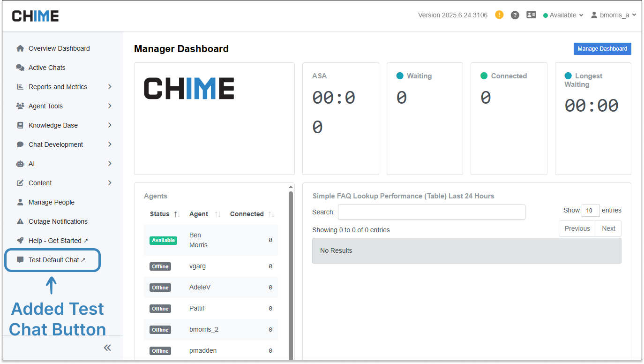The image size is (644, 364).
Task: Expand Content menu chevron
Action: coord(110,183)
